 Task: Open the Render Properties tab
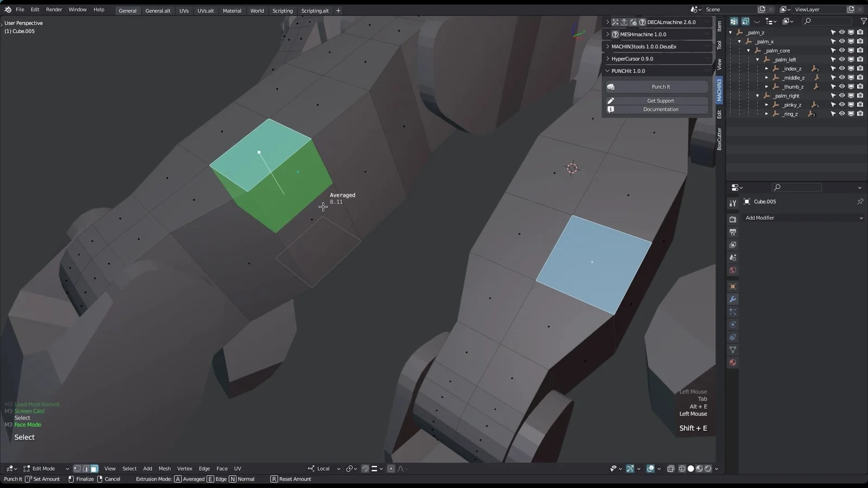733,219
